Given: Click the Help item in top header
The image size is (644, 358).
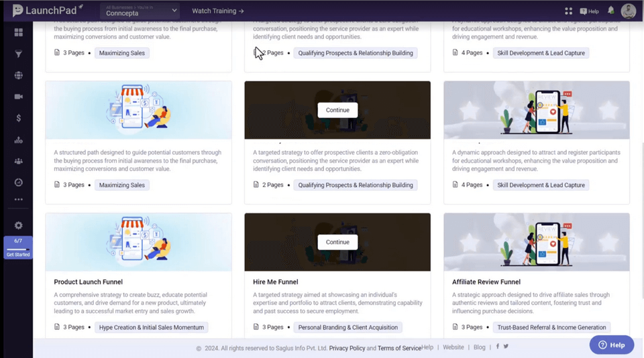Looking at the screenshot, I should 589,11.
